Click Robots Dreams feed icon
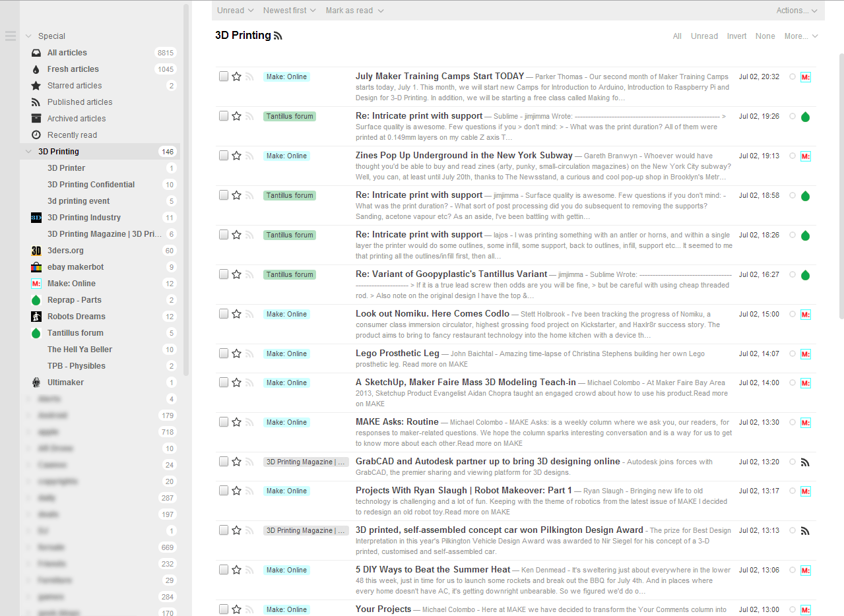The height and width of the screenshot is (616, 844). tap(36, 317)
